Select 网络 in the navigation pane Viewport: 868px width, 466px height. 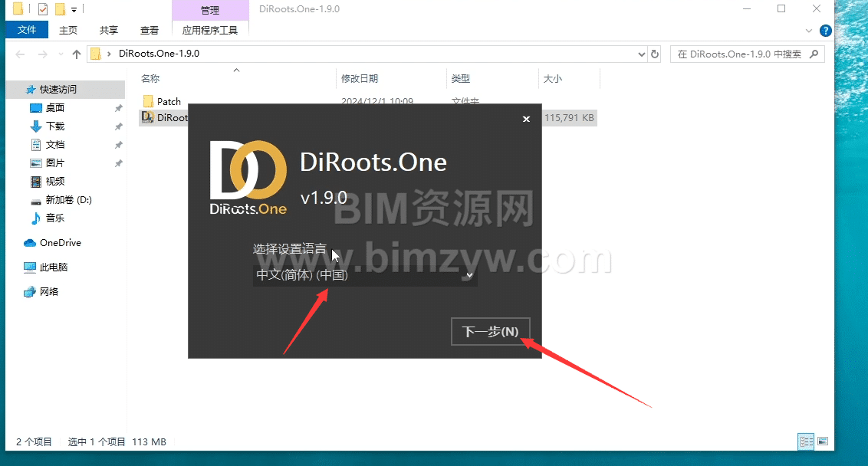(x=49, y=292)
